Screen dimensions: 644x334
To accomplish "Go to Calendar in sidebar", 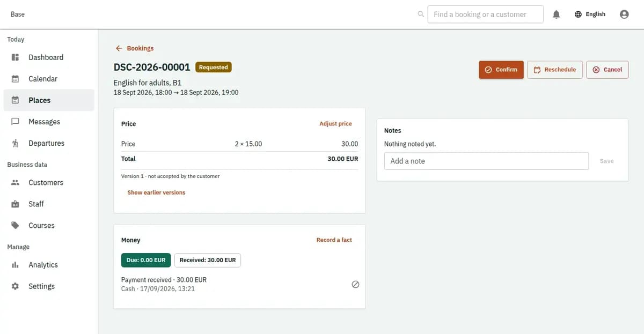I will [x=49, y=79].
